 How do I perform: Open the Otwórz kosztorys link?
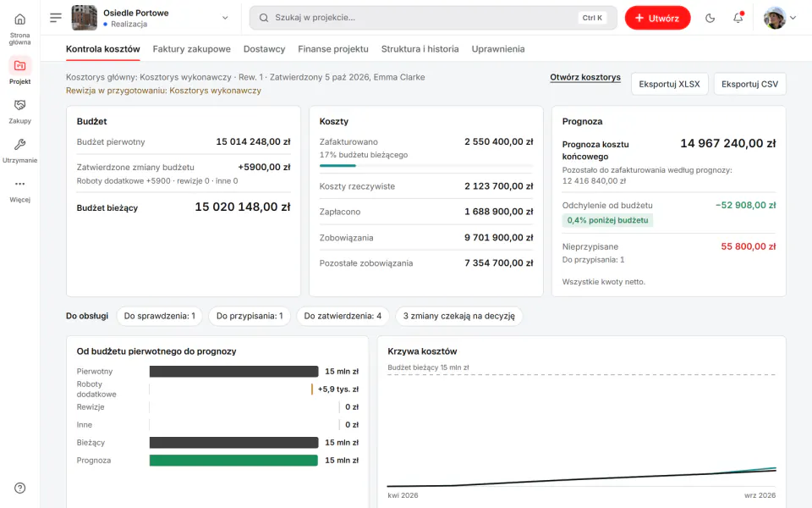pyautogui.click(x=585, y=77)
